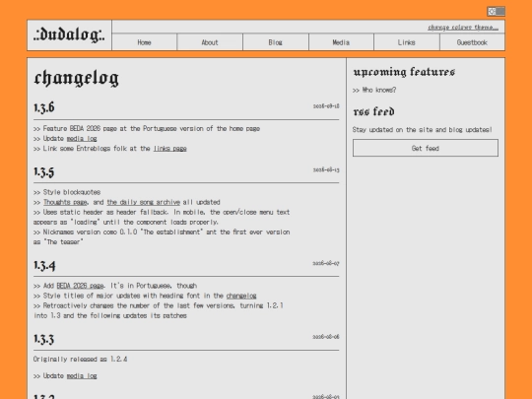Go to the Home menu item
The height and width of the screenshot is (399, 532).
[144, 42]
